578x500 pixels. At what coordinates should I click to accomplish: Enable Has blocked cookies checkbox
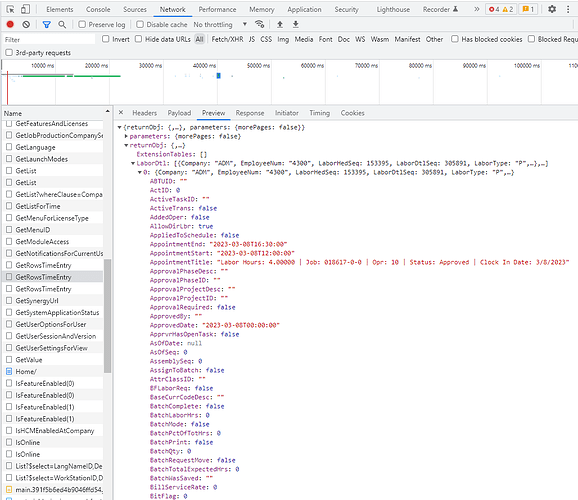(x=455, y=39)
